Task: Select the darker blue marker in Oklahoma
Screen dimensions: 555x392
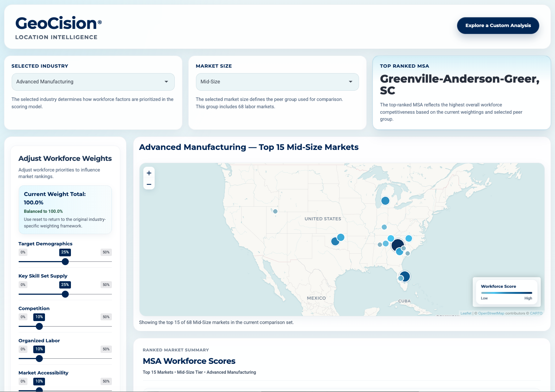Action: [x=335, y=241]
